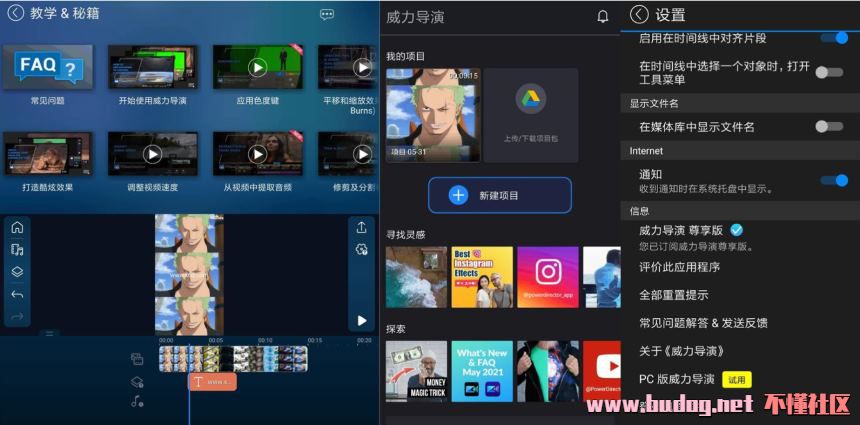Open What's New & FAQ May 2021
The image size is (860, 425).
tap(482, 371)
